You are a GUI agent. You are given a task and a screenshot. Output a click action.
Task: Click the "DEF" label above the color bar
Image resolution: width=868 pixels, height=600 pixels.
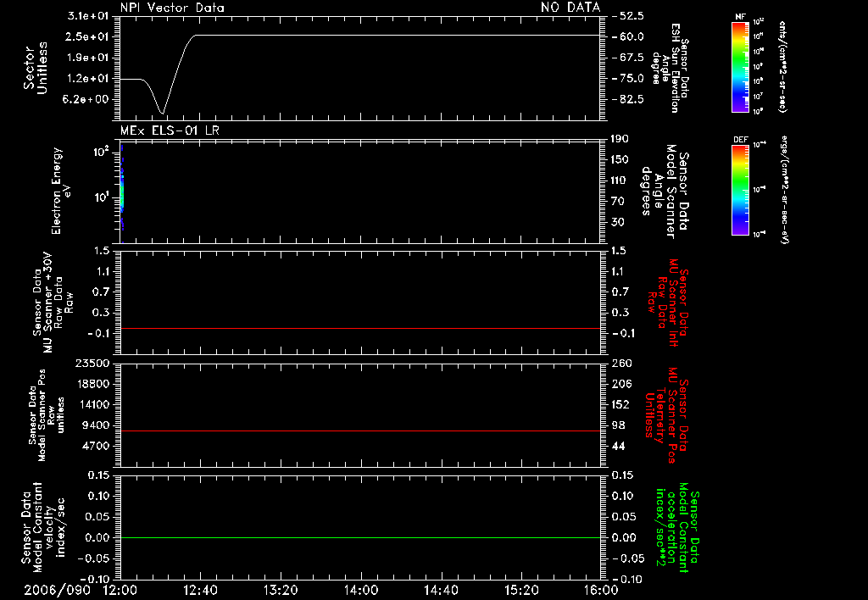(741, 140)
